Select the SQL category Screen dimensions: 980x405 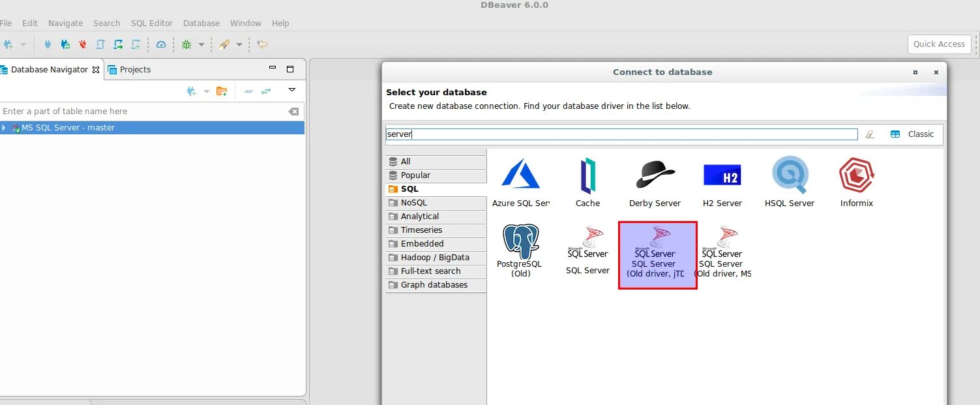coord(436,189)
